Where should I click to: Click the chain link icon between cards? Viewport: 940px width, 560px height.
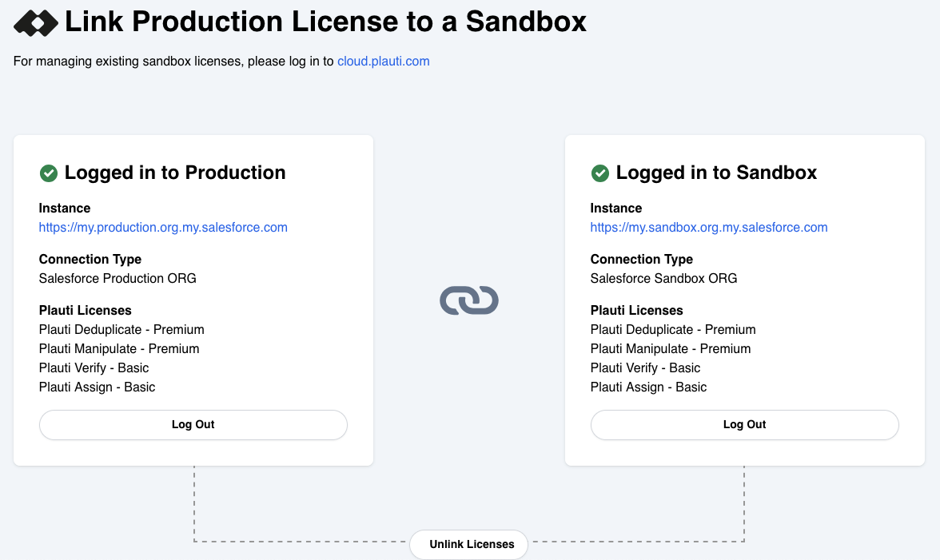(x=468, y=300)
